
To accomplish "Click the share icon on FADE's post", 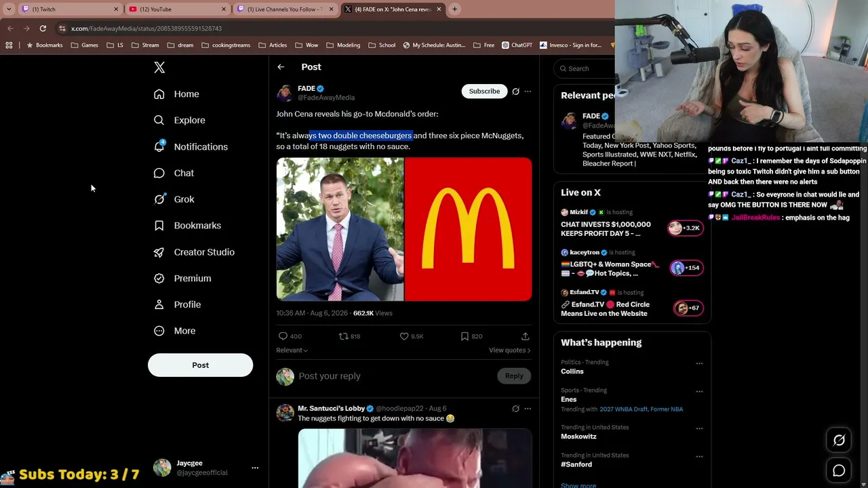I will pyautogui.click(x=525, y=336).
